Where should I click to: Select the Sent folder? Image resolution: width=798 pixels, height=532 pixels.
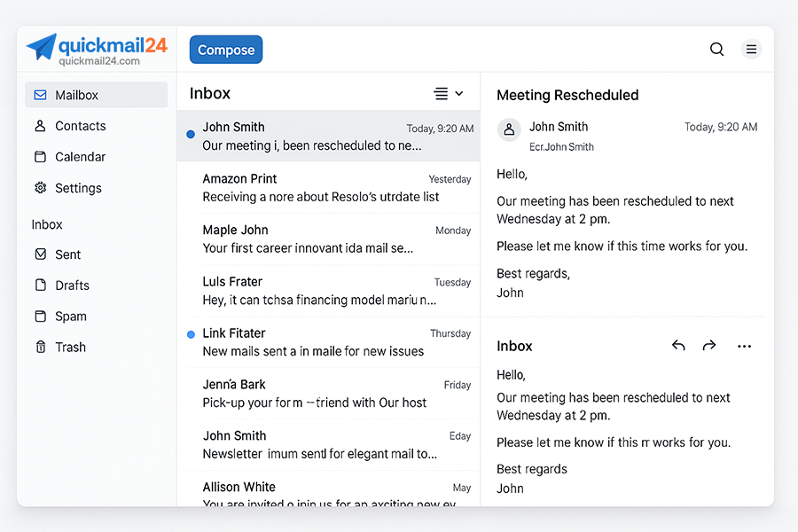tap(67, 254)
